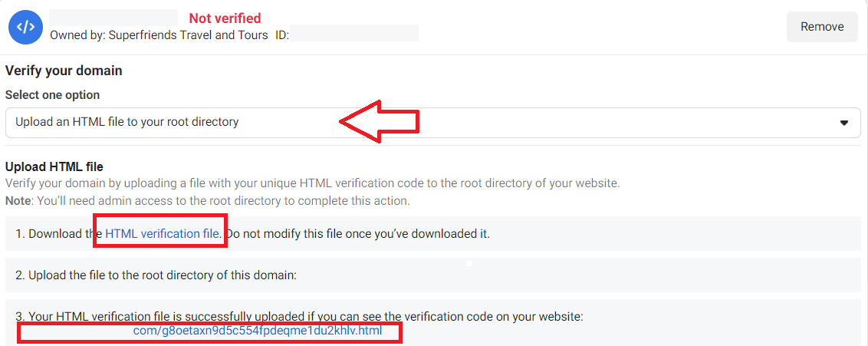Screen dimensions: 868x346
Task: Click the red arrow annotation
Action: coord(380,121)
